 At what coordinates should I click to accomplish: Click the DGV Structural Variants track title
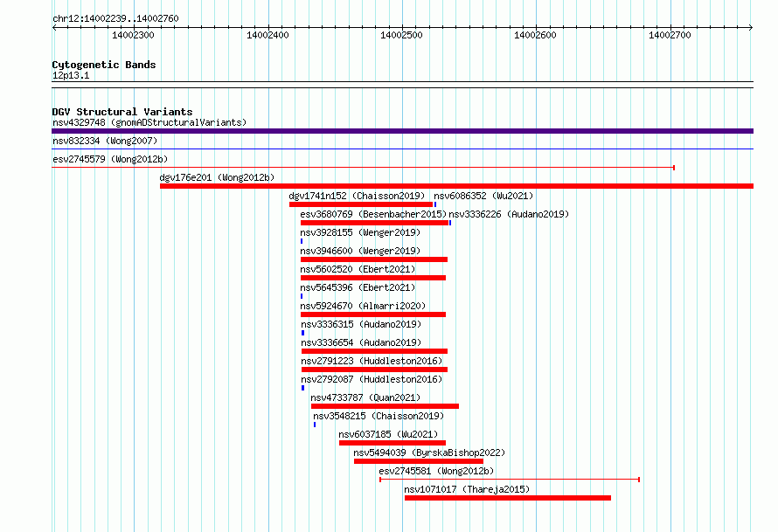(x=122, y=112)
